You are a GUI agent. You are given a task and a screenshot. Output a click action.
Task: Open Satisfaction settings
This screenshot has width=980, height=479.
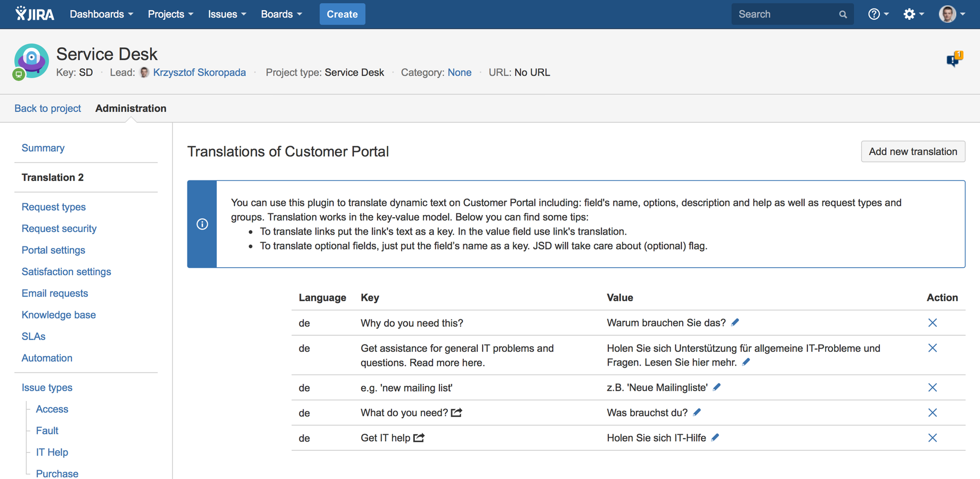click(x=67, y=271)
